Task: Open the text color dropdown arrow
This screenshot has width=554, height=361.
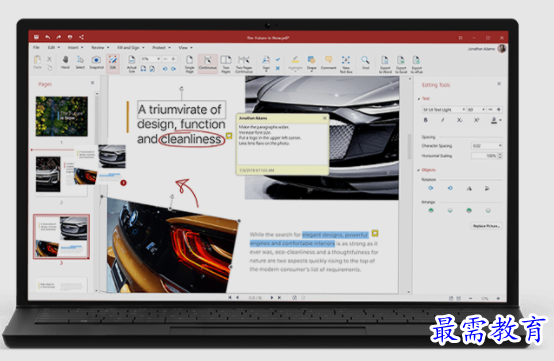Action: (x=500, y=120)
